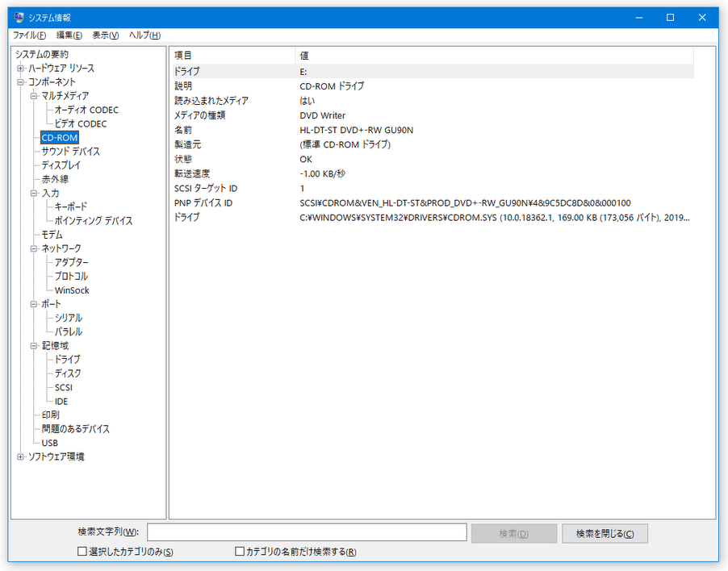
Task: Collapse the 入力 branch
Action: click(34, 194)
